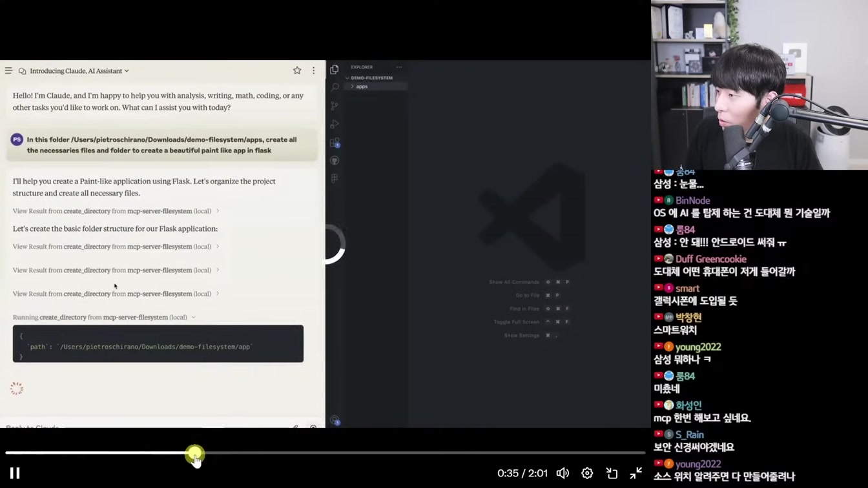The width and height of the screenshot is (868, 488).
Task: Open the VS Code Extensions view
Action: [x=335, y=143]
